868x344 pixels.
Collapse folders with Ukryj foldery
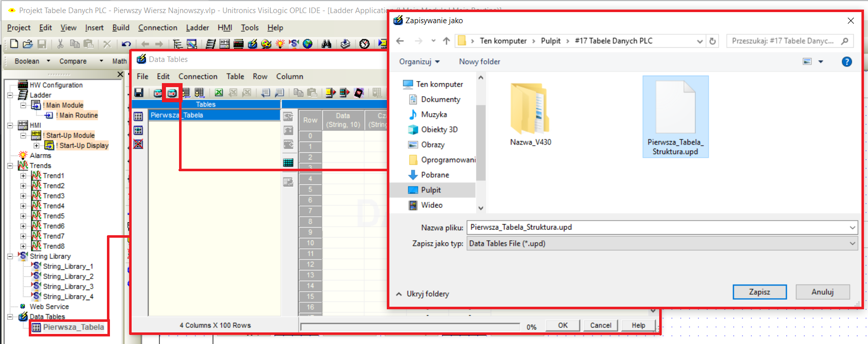pyautogui.click(x=423, y=294)
